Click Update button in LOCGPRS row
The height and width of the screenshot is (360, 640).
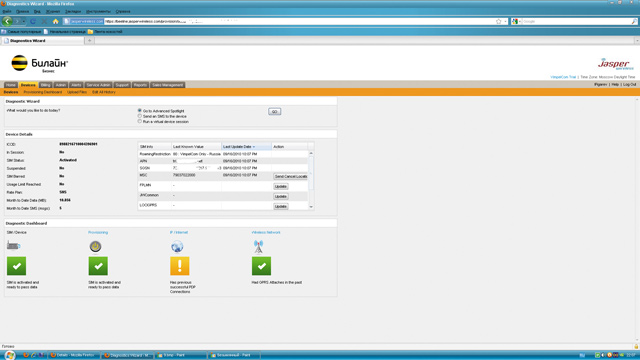tap(281, 207)
